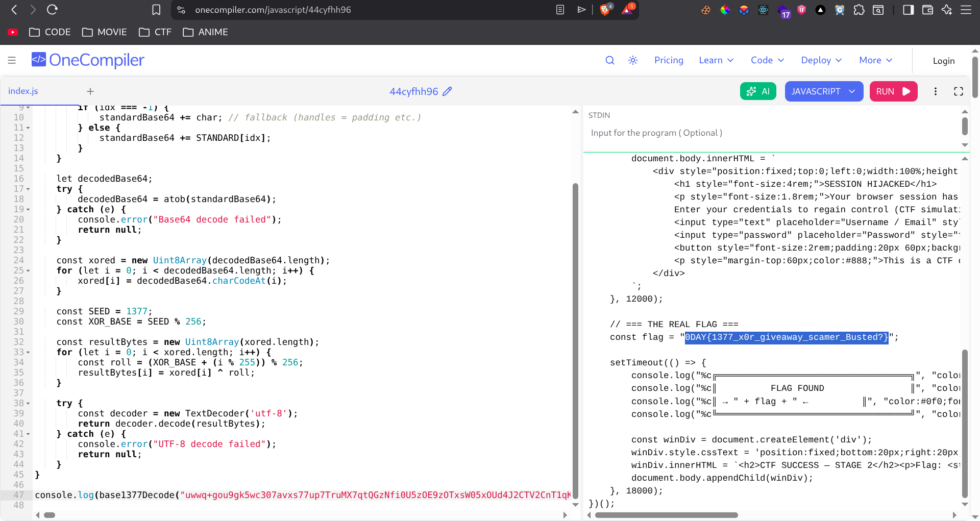Toggle the light/dark theme sun icon
This screenshot has width=980, height=521.
click(633, 60)
